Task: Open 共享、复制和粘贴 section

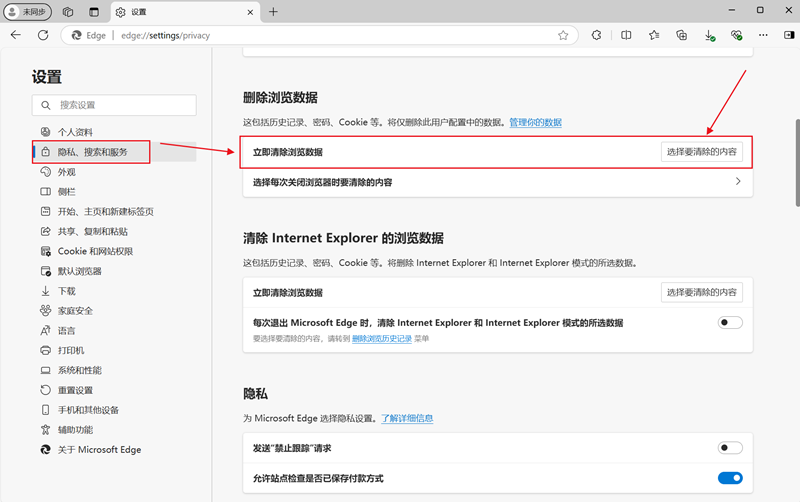Action: pyautogui.click(x=114, y=232)
